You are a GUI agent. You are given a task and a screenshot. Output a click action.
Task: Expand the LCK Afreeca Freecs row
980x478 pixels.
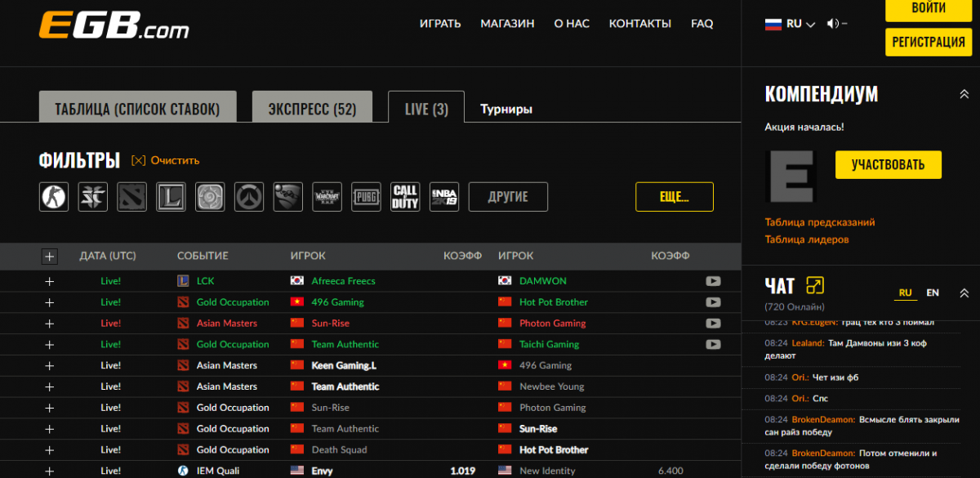pyautogui.click(x=50, y=281)
